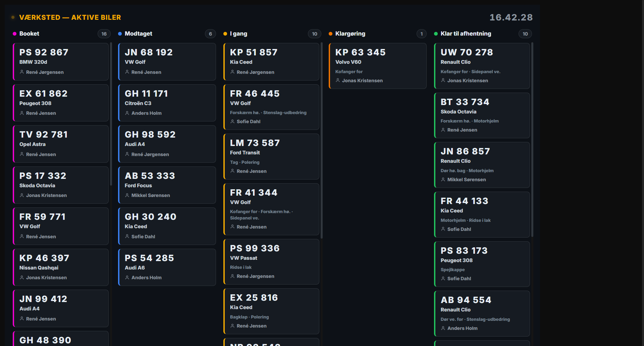The width and height of the screenshot is (644, 346).
Task: Click the mechanic icon on card FR 41 344
Action: tap(232, 227)
